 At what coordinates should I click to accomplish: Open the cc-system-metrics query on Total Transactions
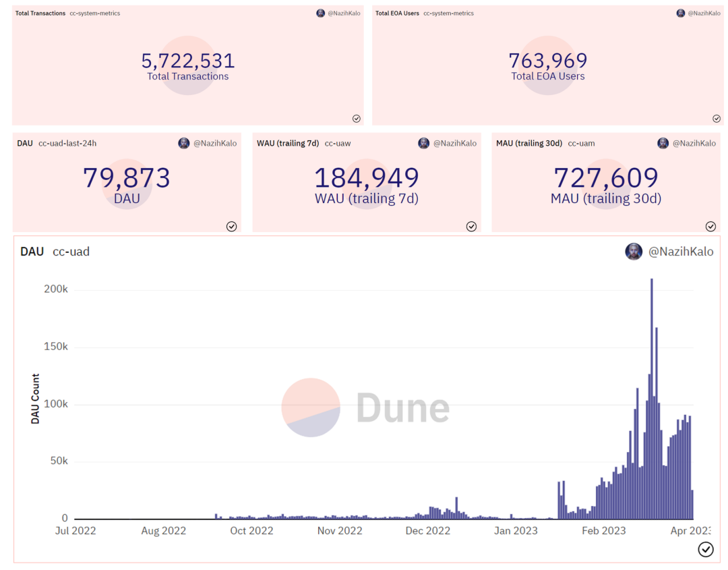tap(95, 13)
